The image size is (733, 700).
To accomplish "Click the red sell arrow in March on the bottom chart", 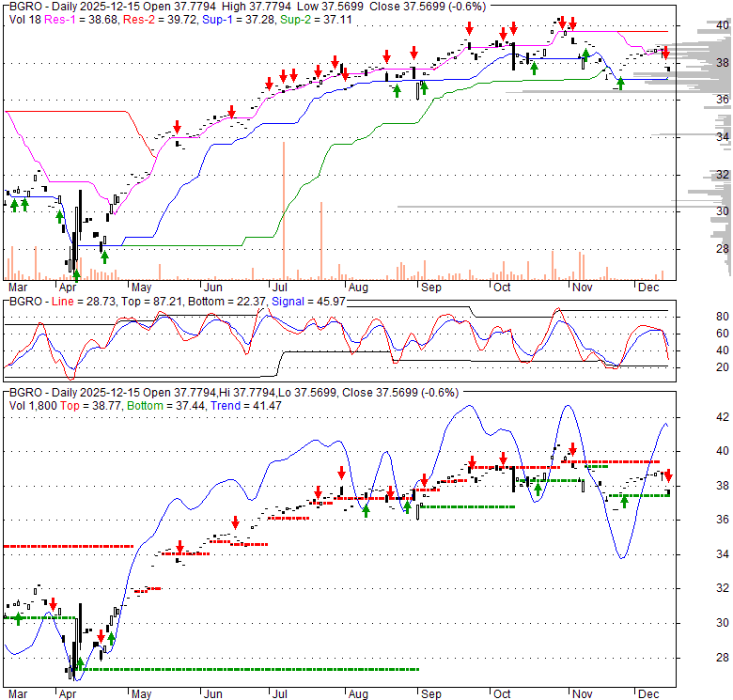I will (x=54, y=603).
